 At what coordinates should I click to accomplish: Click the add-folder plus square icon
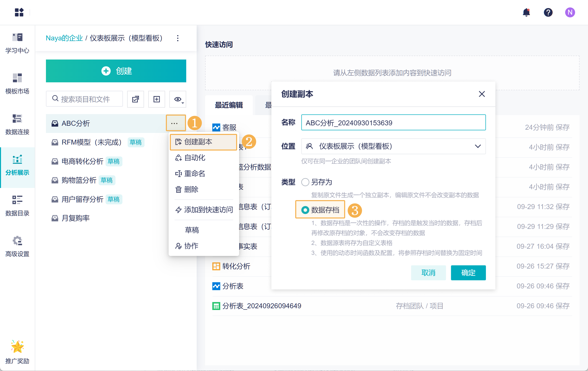coord(157,99)
